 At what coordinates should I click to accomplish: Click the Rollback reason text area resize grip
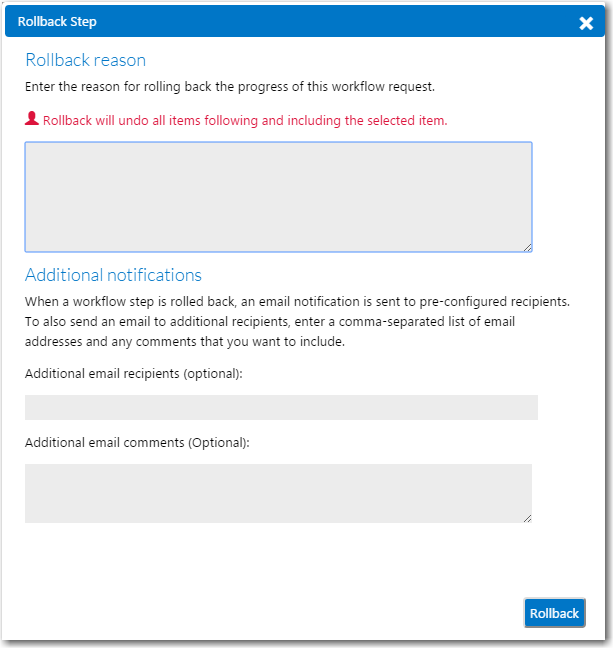(x=527, y=248)
